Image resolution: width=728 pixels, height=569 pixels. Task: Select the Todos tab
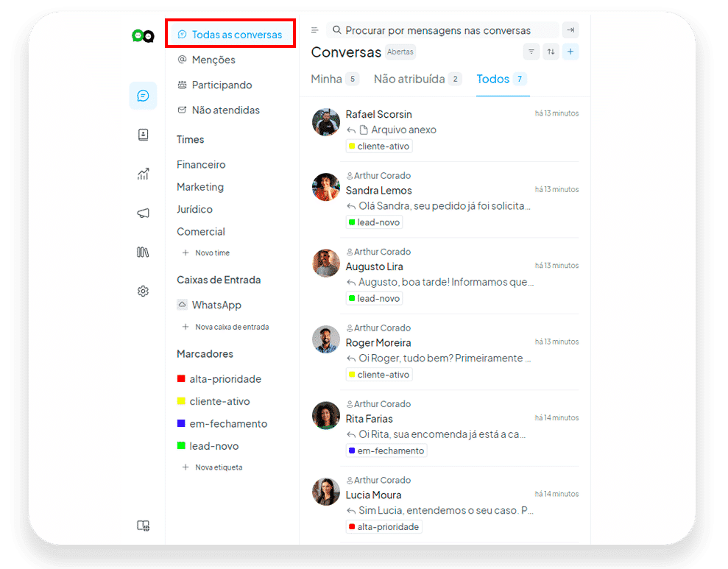pyautogui.click(x=502, y=79)
